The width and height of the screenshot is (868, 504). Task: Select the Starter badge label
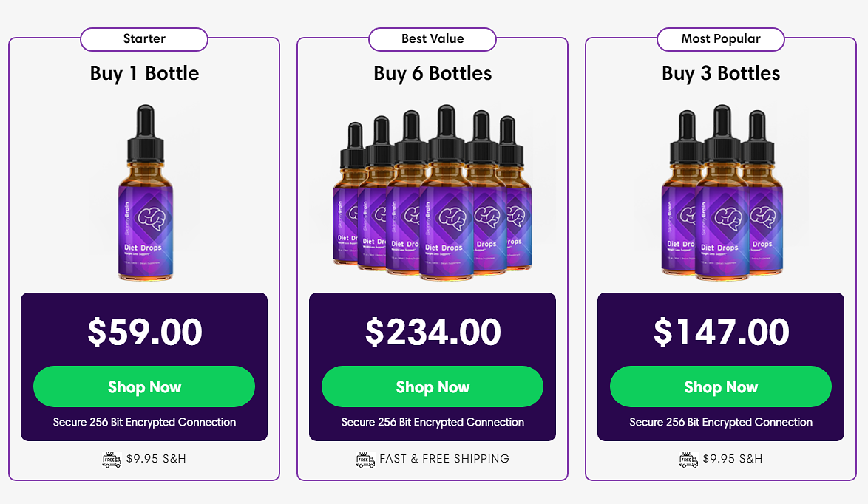point(144,38)
